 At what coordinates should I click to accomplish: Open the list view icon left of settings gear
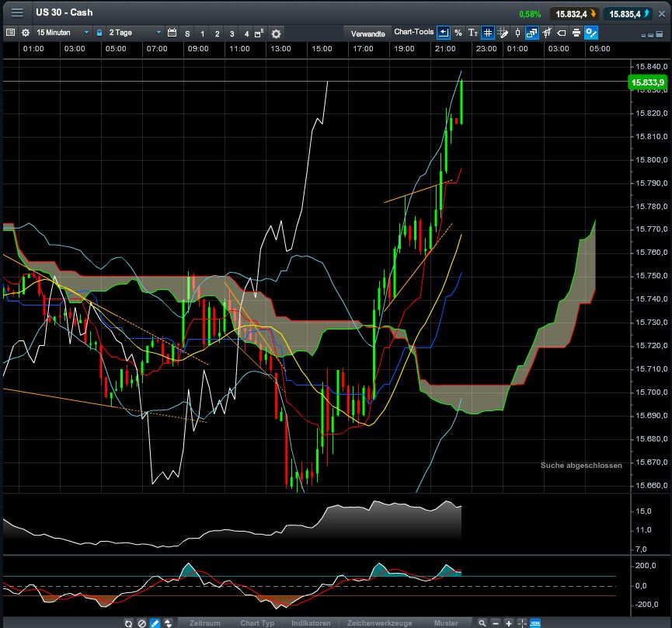[11, 33]
